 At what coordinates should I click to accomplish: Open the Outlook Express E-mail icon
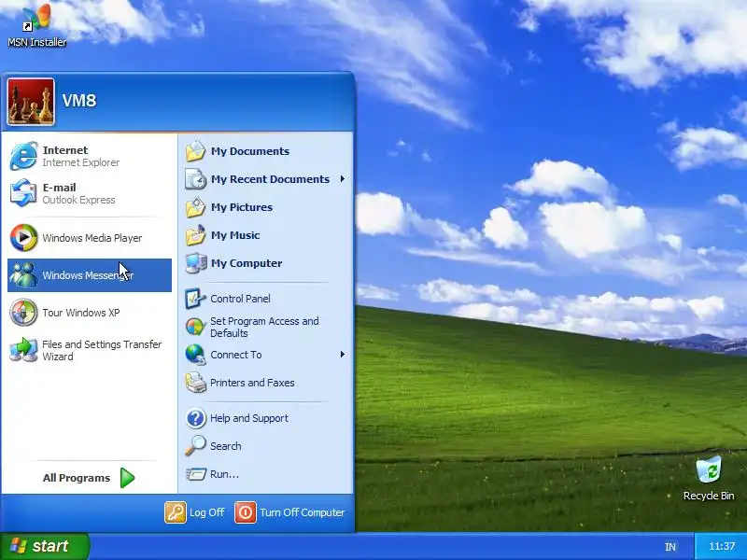23,193
